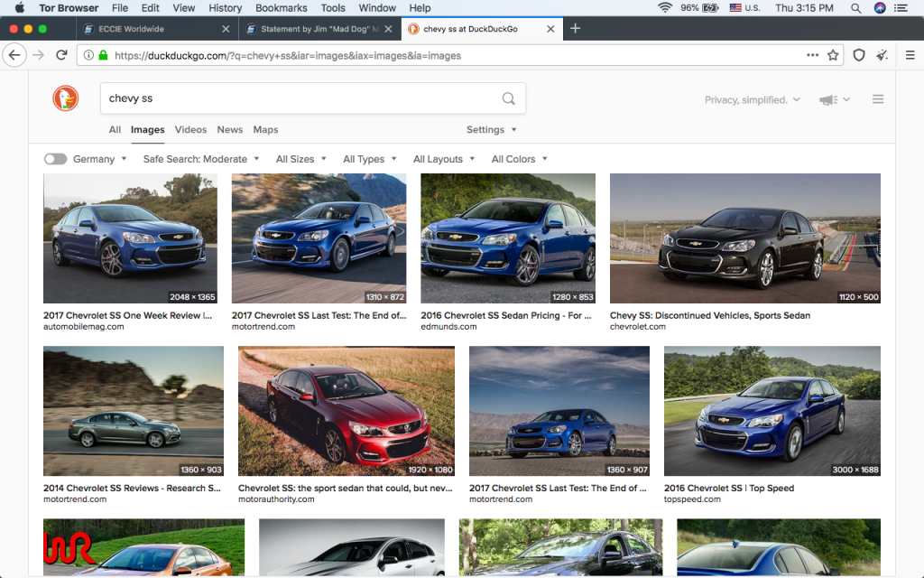
Task: Open the DuckDuckGo side menu icon
Action: click(x=878, y=99)
